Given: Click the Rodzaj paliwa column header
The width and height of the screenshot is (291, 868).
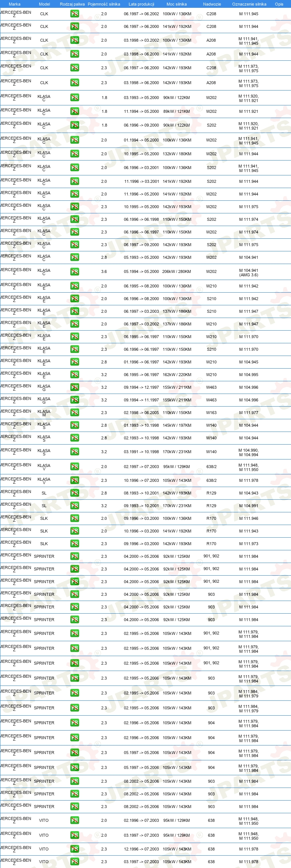Looking at the screenshot, I should [x=72, y=4].
